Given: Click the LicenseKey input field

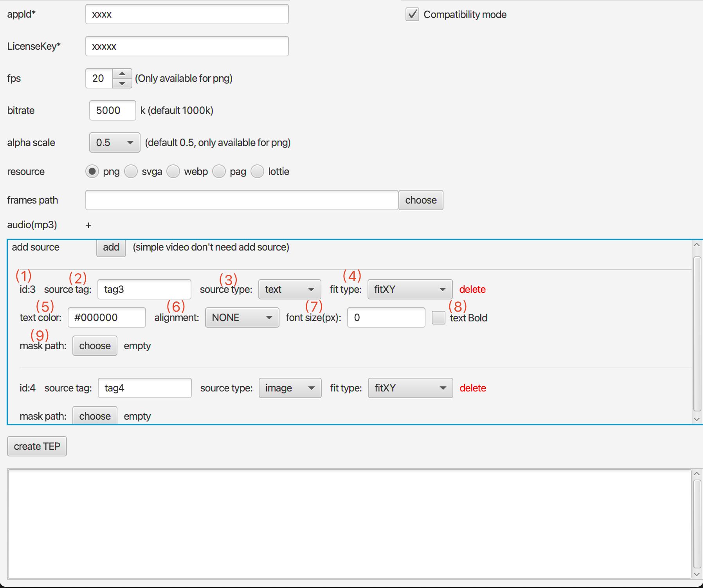Looking at the screenshot, I should coord(187,47).
